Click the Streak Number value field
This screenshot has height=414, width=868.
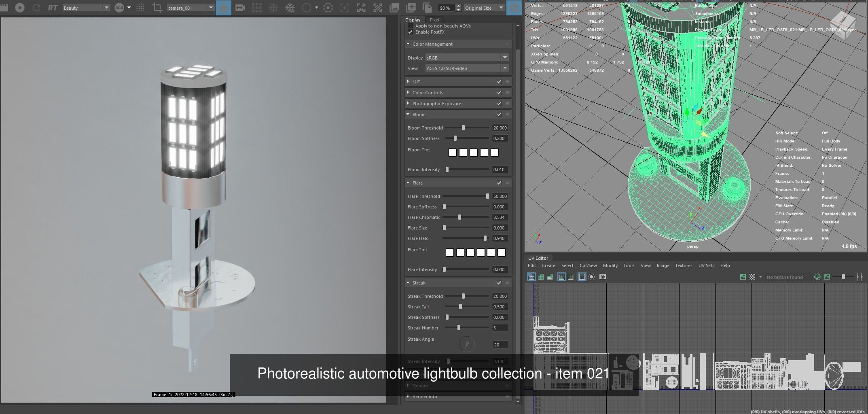[500, 328]
